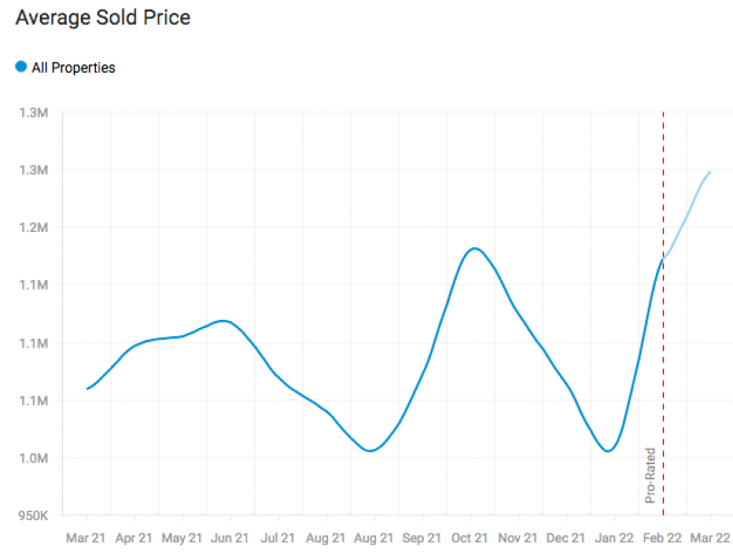This screenshot has height=560, width=733.
Task: Click the Nov 21 axis label
Action: pyautogui.click(x=518, y=538)
